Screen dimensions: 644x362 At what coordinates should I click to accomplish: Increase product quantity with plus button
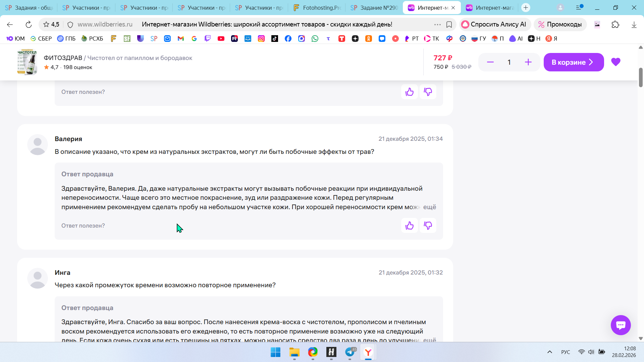click(x=528, y=62)
